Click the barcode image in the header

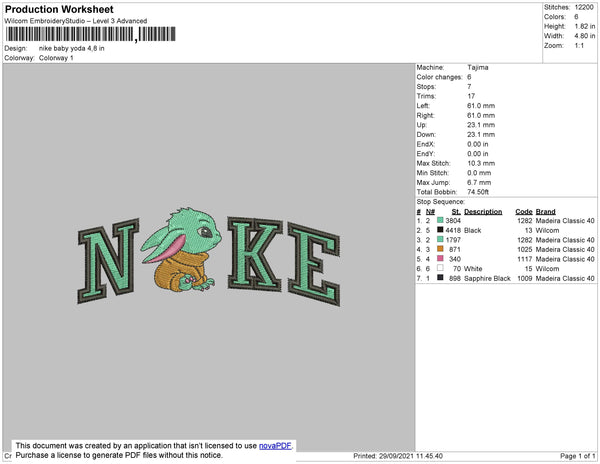click(x=91, y=34)
